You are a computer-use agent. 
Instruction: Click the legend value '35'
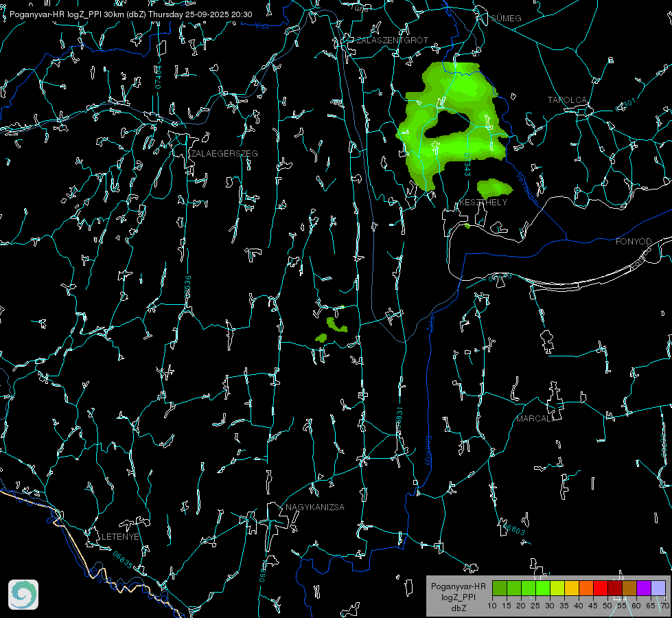pos(564,606)
